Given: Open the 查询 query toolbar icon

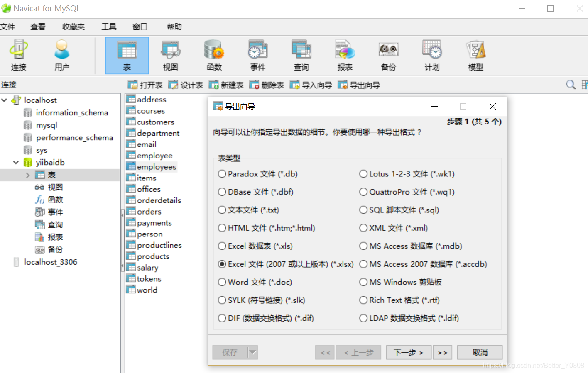Looking at the screenshot, I should click(301, 56).
